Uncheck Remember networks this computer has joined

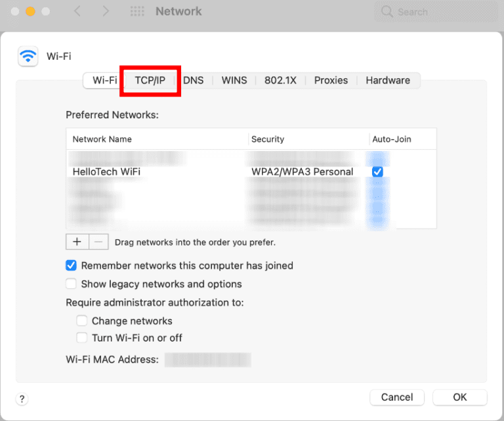tap(71, 265)
